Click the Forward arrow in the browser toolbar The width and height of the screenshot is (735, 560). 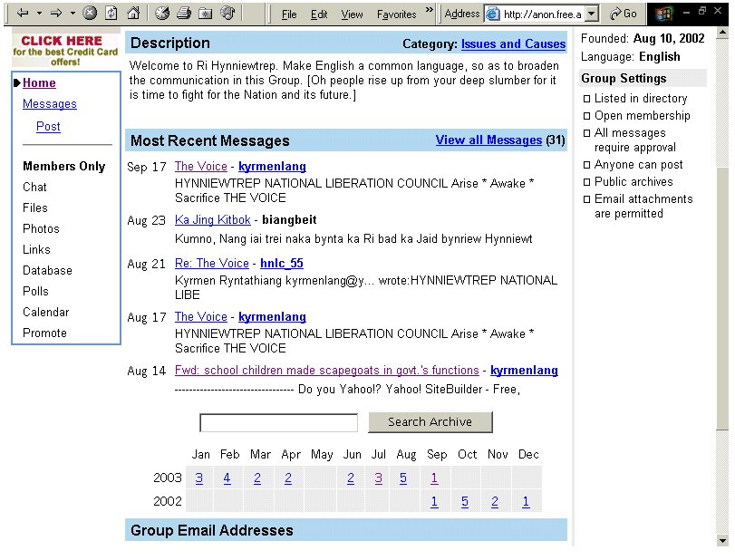pyautogui.click(x=56, y=13)
